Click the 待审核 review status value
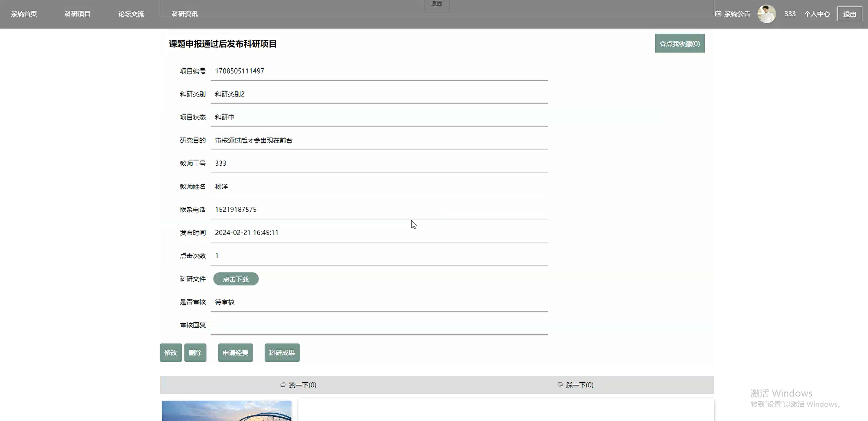Image resolution: width=868 pixels, height=421 pixels. point(225,302)
